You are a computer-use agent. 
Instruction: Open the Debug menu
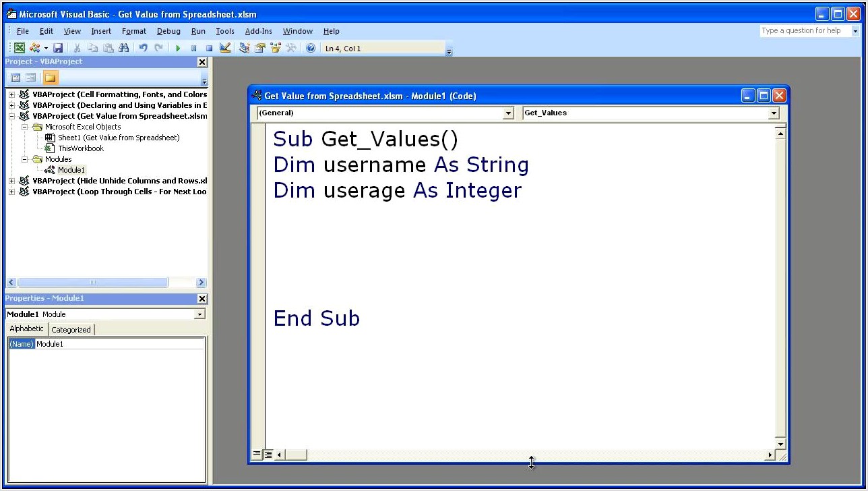point(168,31)
